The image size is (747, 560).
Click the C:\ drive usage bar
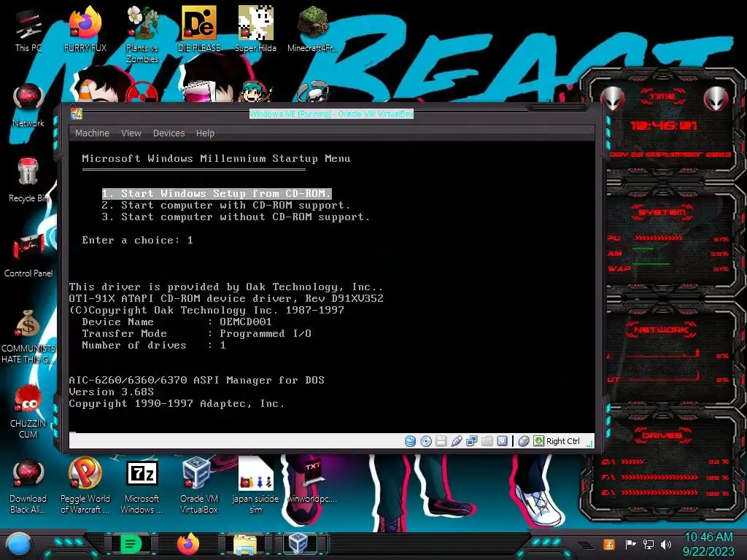coord(632,462)
